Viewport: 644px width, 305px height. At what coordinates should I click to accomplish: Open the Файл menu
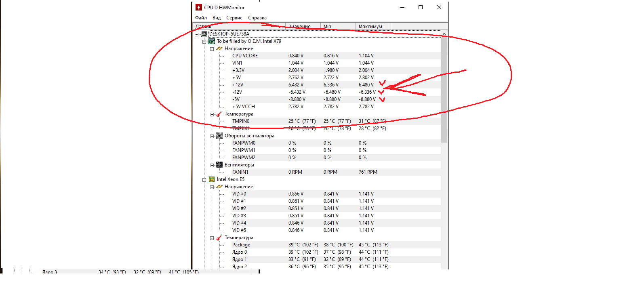(x=201, y=18)
